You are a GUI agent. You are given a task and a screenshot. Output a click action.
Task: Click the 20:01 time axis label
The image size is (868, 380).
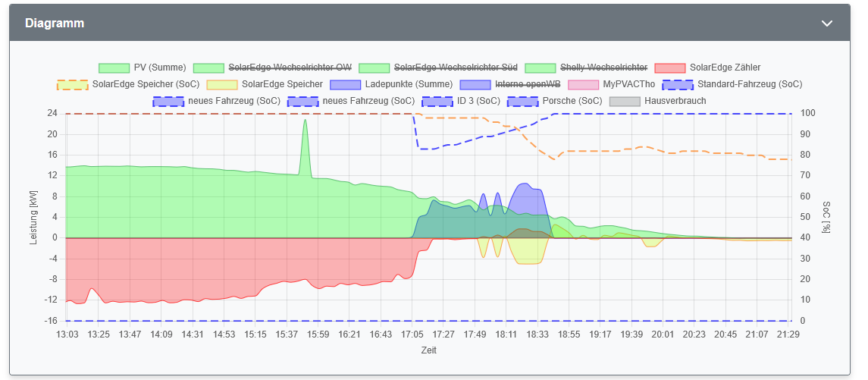pos(663,335)
